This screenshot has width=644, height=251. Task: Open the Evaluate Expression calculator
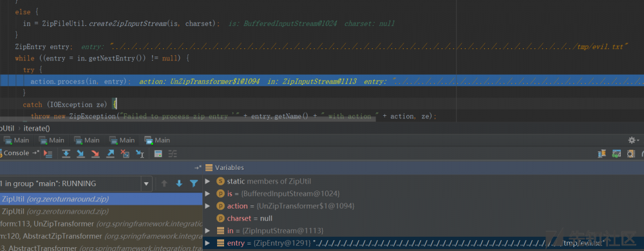[x=158, y=153]
